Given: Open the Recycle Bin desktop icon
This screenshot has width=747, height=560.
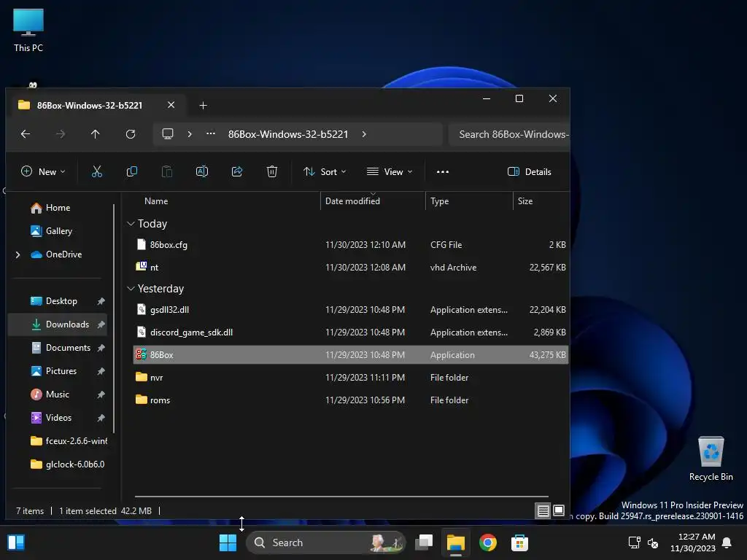Looking at the screenshot, I should coord(711,459).
